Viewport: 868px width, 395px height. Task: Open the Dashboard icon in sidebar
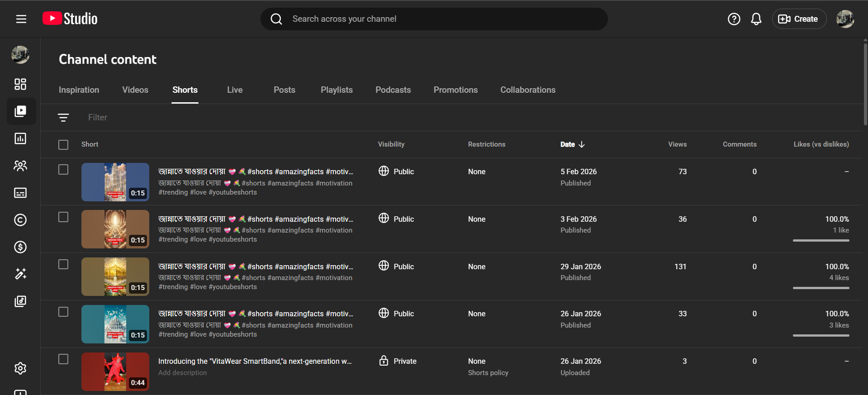pyautogui.click(x=20, y=84)
